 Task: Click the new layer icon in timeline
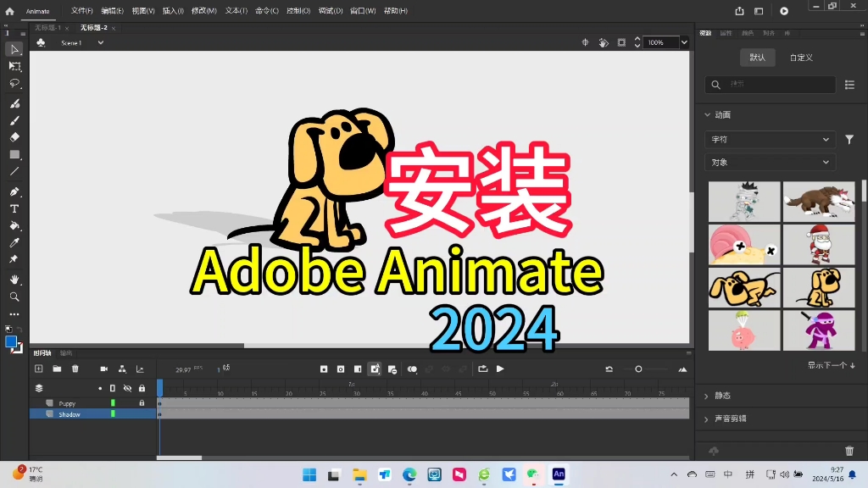click(39, 369)
